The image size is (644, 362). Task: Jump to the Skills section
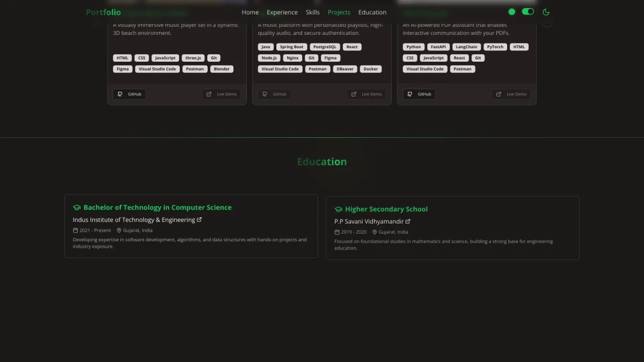pos(312,12)
